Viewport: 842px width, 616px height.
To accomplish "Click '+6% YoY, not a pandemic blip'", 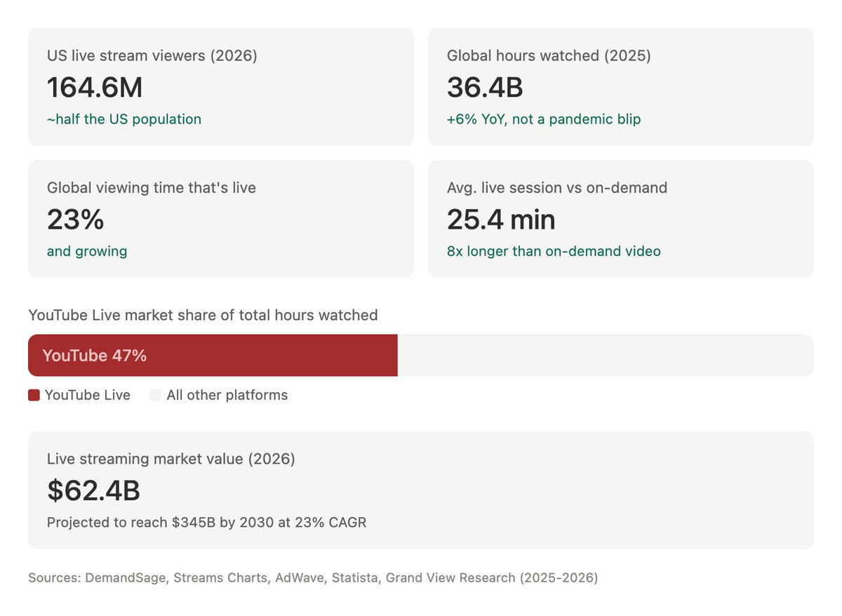I will [x=544, y=119].
